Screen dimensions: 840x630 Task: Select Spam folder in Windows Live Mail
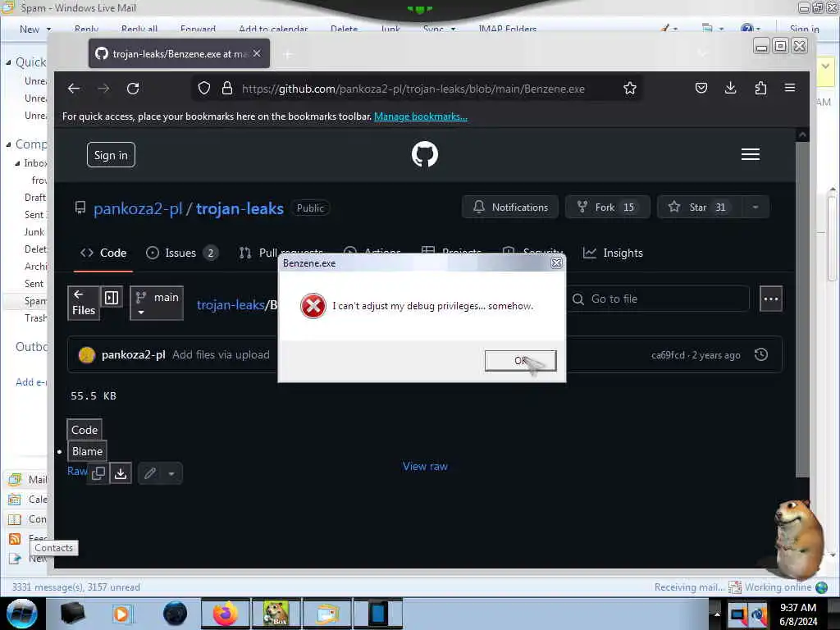[x=35, y=301]
